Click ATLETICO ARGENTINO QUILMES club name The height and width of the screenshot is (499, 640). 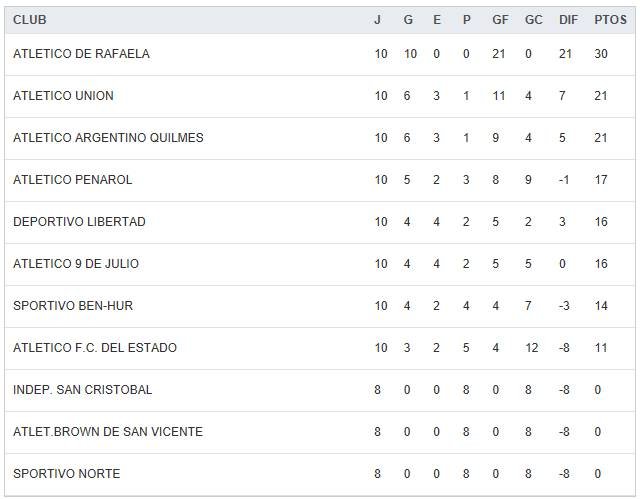click(x=108, y=138)
